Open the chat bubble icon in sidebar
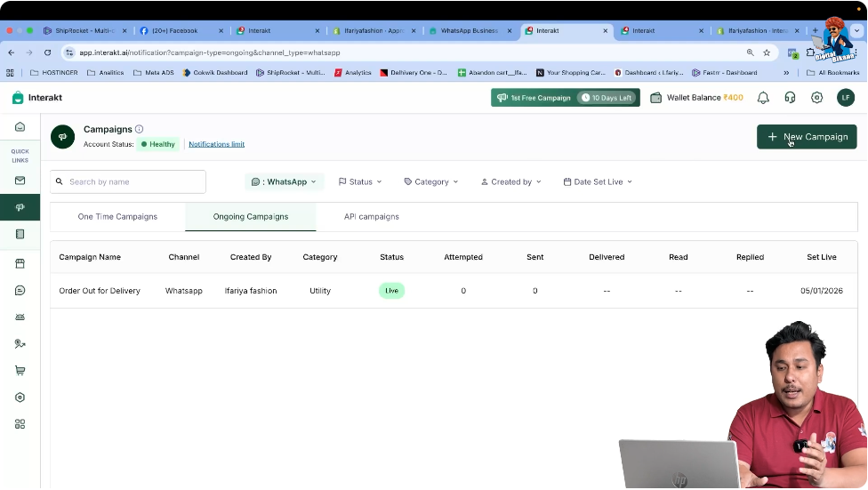 pos(20,290)
